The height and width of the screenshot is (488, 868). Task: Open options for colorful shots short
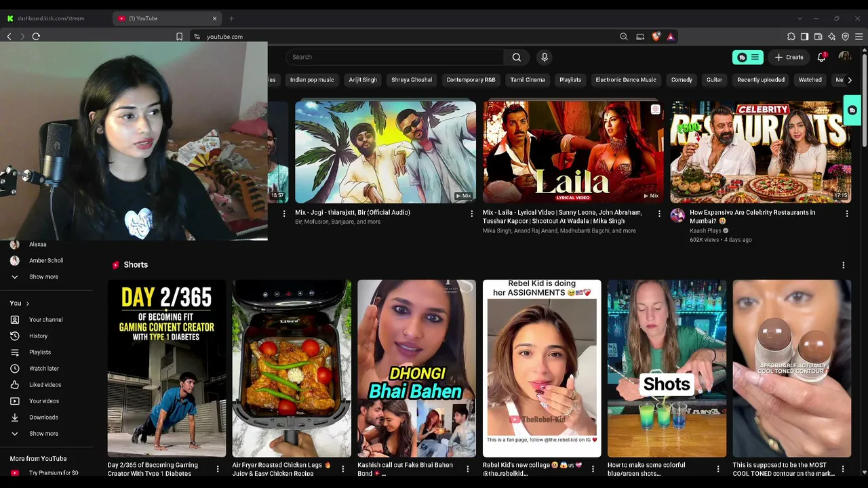[x=718, y=468]
